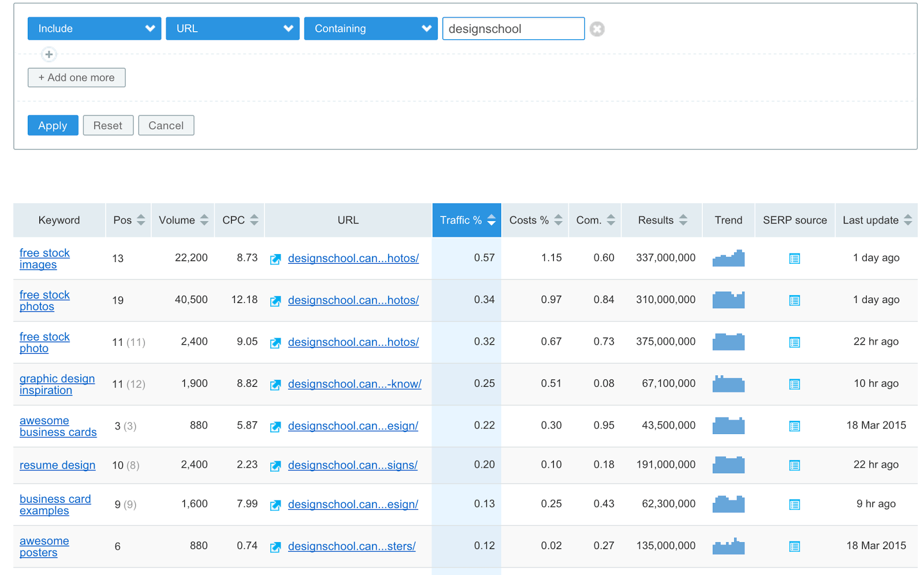Open the resume design keyword link
Screen dimensions: 924x575
coord(57,465)
